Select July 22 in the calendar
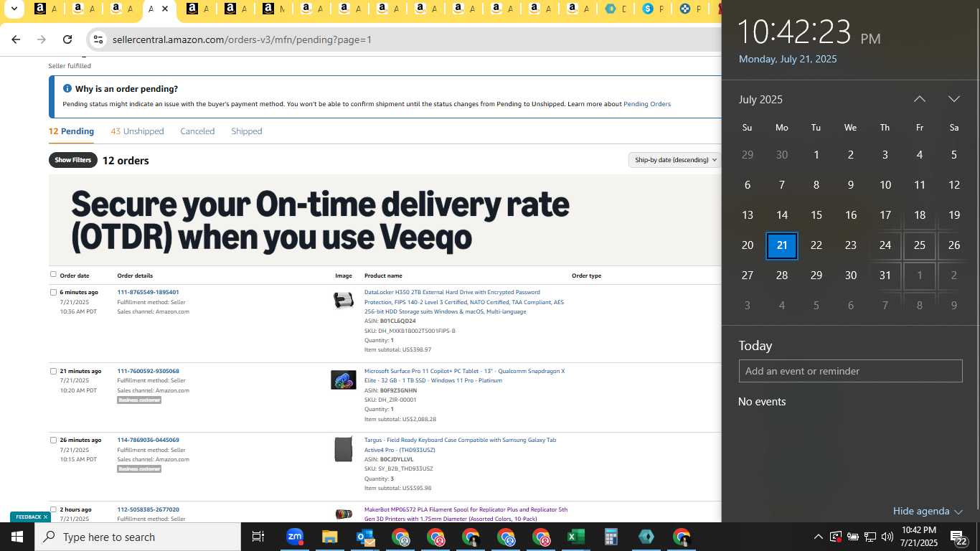The width and height of the screenshot is (980, 551). click(x=816, y=245)
